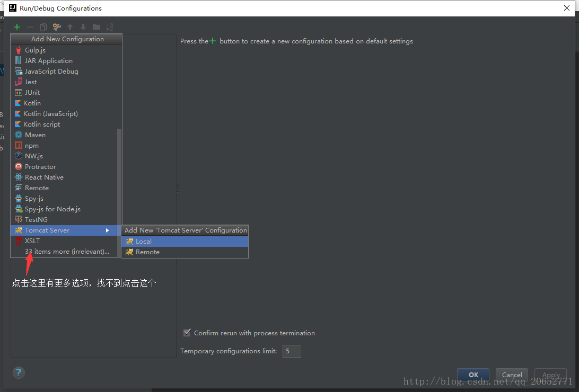Screen dimensions: 579x392
Task: Click the React Native atom icon
Action: (x=19, y=177)
